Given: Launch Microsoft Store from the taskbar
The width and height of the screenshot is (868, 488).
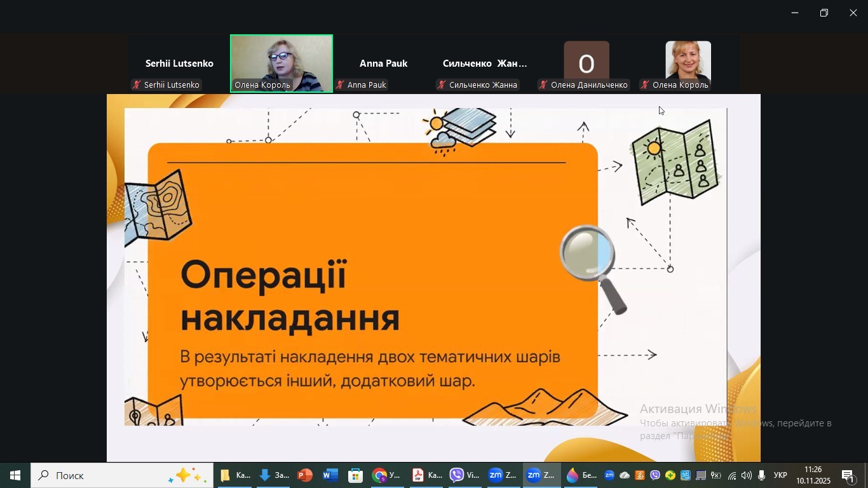Looking at the screenshot, I should click(x=355, y=475).
